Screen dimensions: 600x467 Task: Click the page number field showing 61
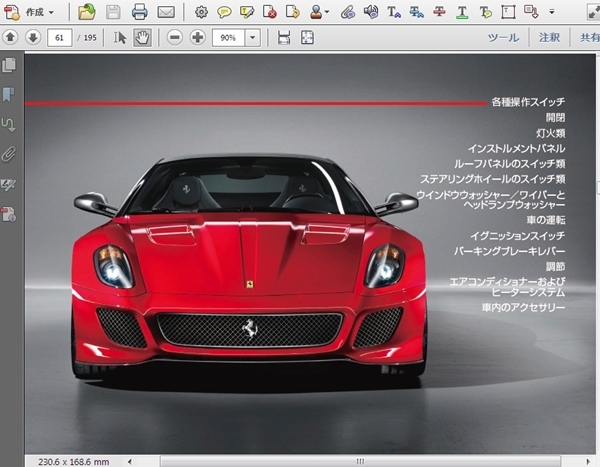pos(59,38)
